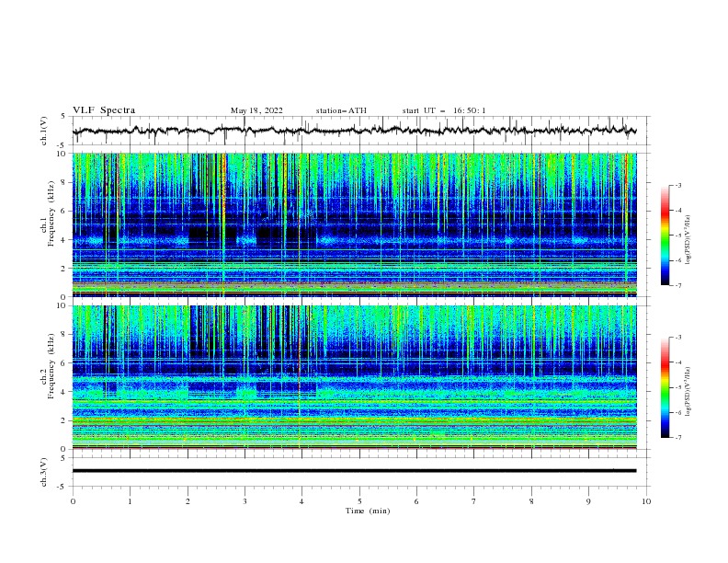
Task: Click the "ch.3(V)" waveform axis label
Action: [x=44, y=472]
